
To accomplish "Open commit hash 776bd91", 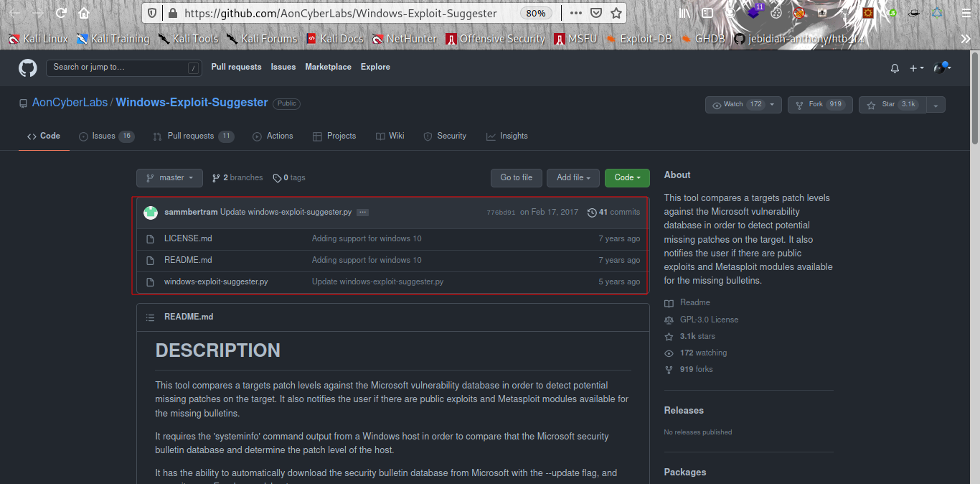I will (501, 213).
